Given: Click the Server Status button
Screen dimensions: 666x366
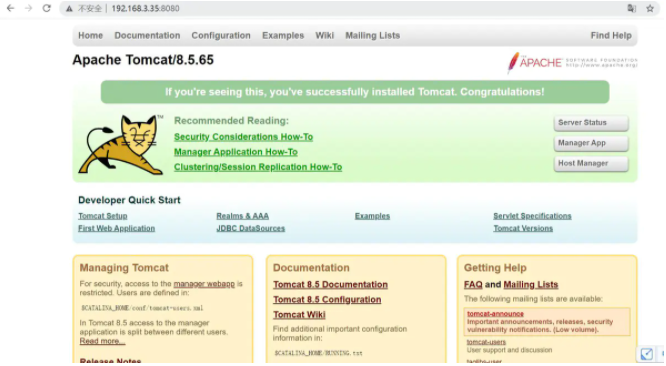Looking at the screenshot, I should (x=591, y=123).
